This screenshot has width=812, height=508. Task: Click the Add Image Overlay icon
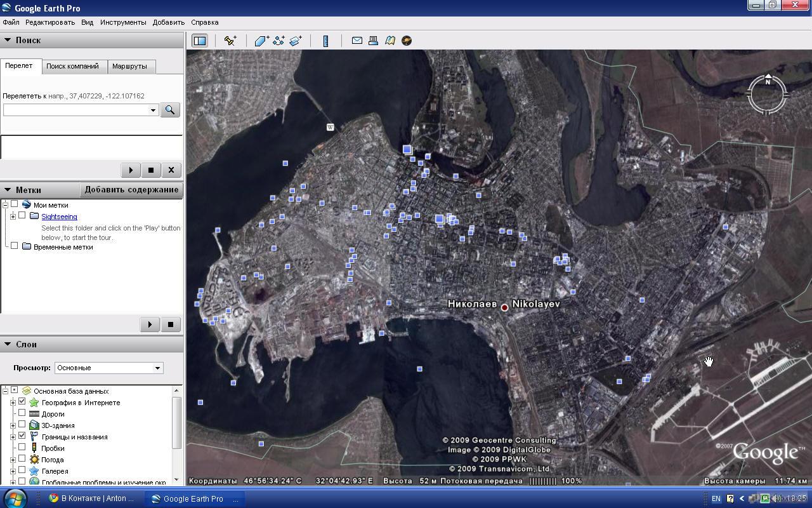coord(296,41)
